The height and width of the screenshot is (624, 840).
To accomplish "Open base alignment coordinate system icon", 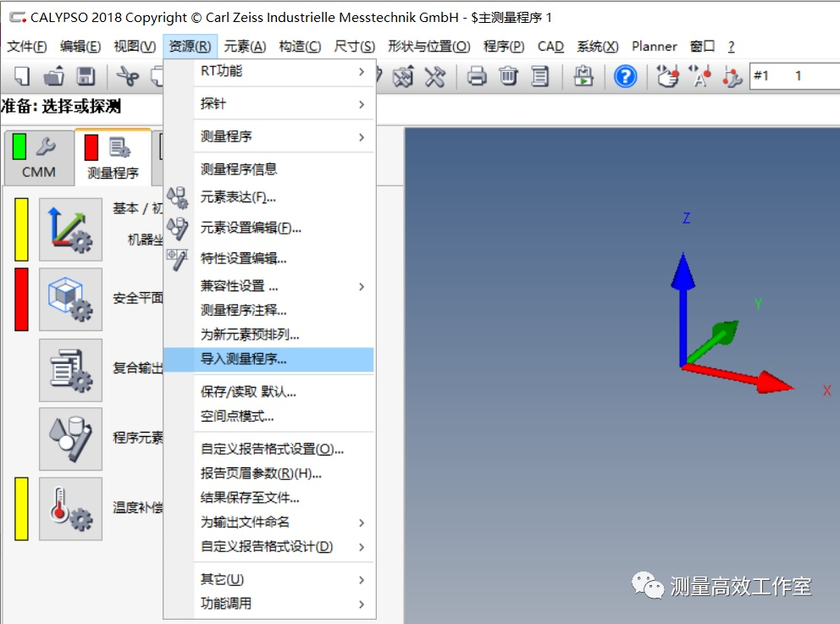I will [70, 229].
